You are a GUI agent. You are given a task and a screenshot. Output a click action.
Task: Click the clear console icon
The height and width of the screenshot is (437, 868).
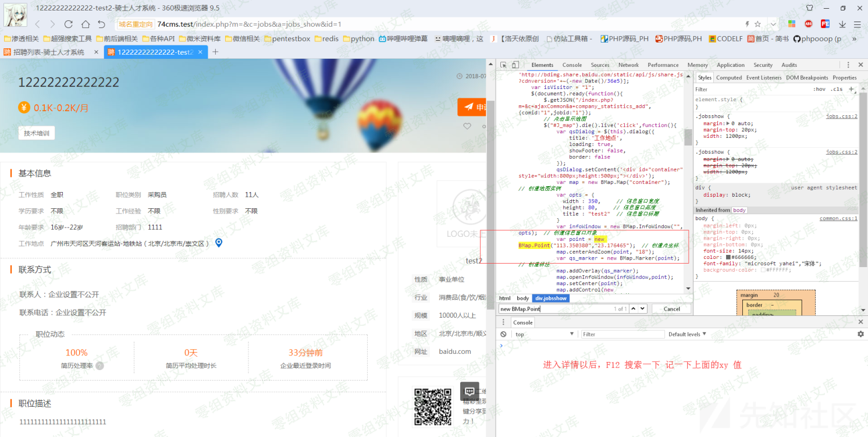point(503,335)
